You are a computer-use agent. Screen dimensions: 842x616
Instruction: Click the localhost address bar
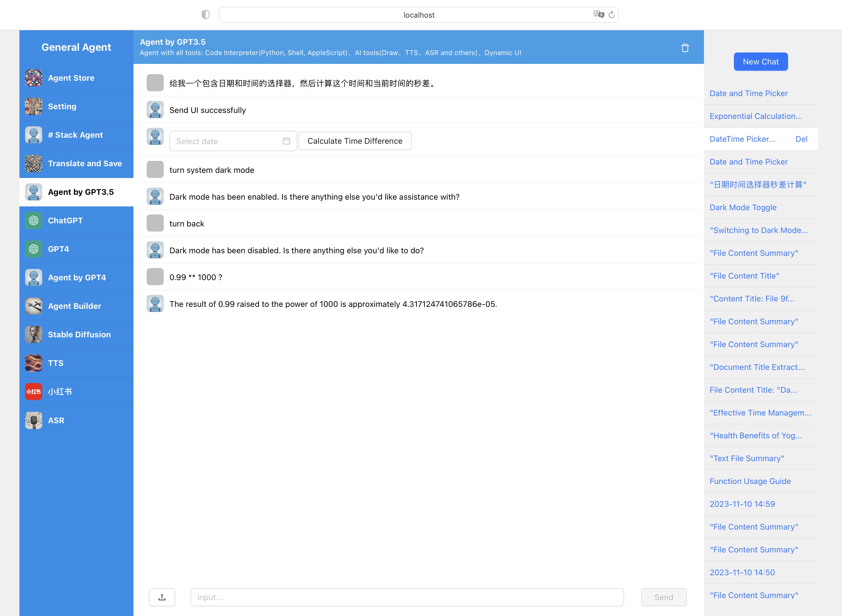(x=418, y=15)
